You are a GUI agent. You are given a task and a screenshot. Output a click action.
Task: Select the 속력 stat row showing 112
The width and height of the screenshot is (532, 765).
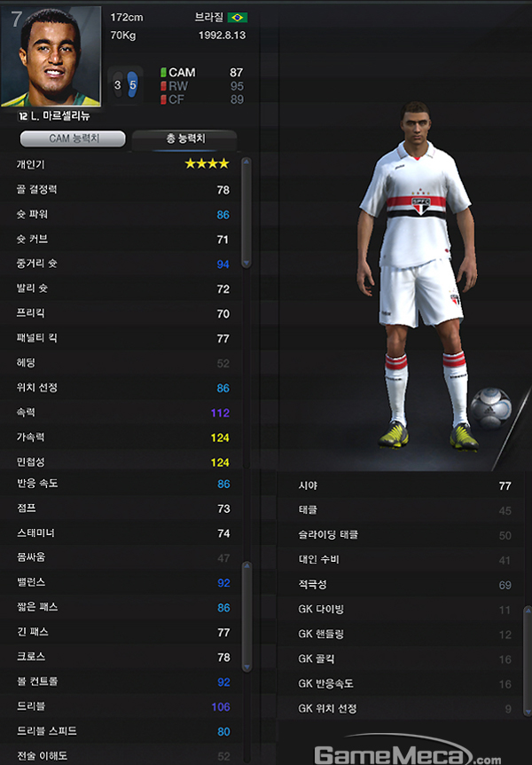pos(122,413)
